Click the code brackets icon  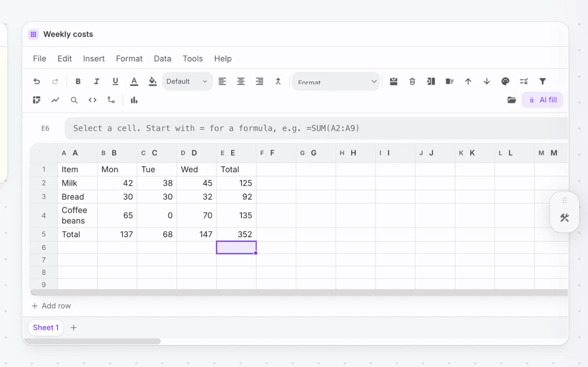click(x=93, y=100)
